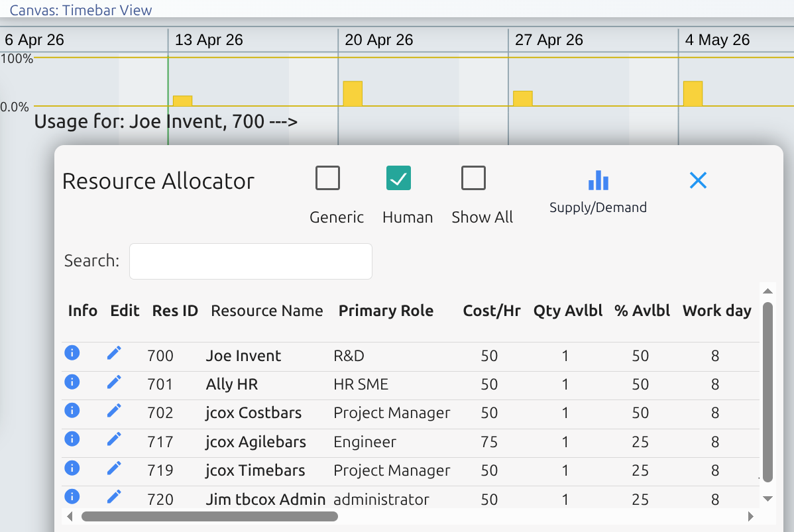This screenshot has width=794, height=532.
Task: Open info for Ally HR row
Action: pos(72,381)
